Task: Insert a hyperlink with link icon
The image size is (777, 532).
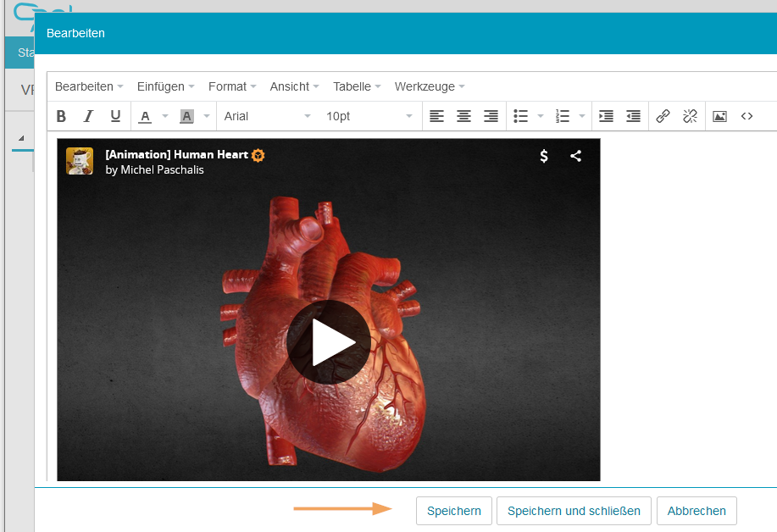Action: coord(663,116)
